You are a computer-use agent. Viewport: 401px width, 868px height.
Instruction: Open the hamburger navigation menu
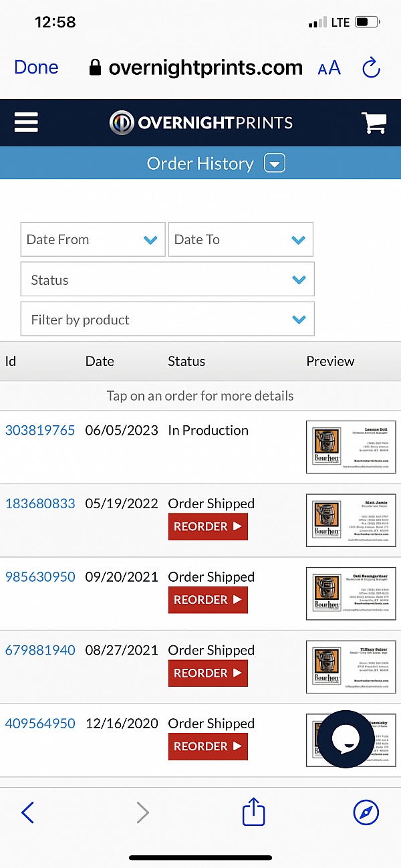(x=26, y=122)
